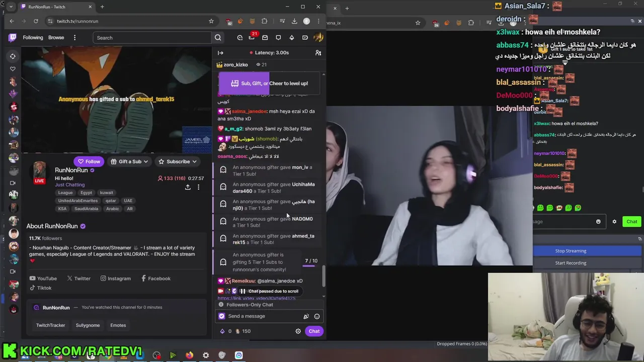This screenshot has width=644, height=362.
Task: Open the Following menu item
Action: pos(33,38)
